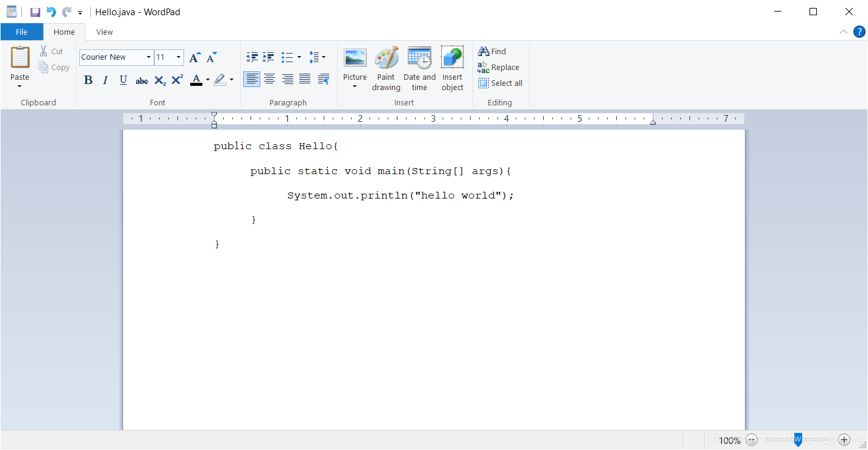Image resolution: width=868 pixels, height=450 pixels.
Task: Select Justify text alignment
Action: (x=305, y=79)
